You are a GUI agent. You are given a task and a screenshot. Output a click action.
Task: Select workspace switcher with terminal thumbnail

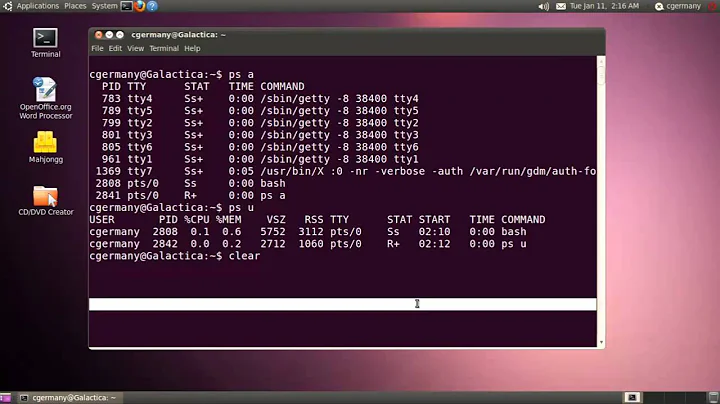[x=632, y=398]
